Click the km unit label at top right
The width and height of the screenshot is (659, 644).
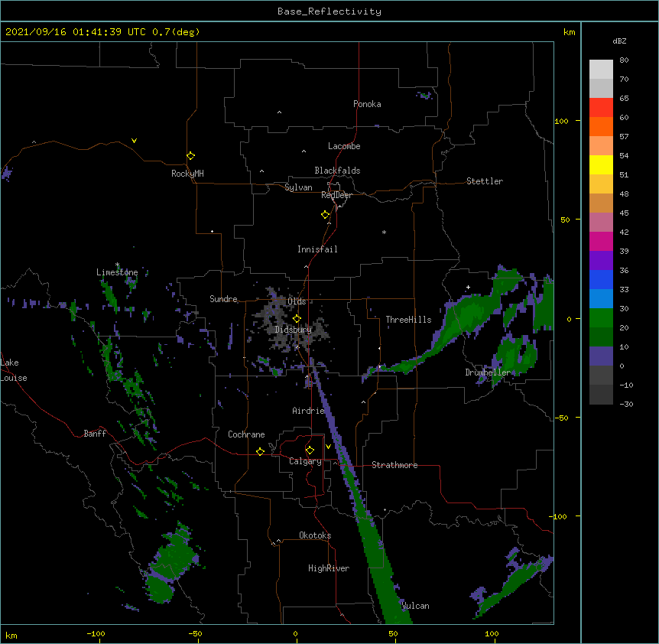point(569,32)
